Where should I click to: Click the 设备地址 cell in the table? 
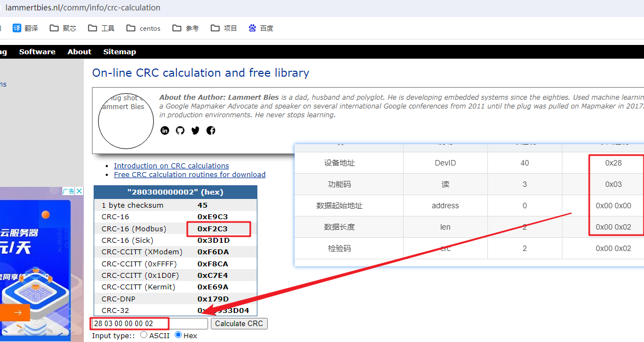tap(340, 163)
